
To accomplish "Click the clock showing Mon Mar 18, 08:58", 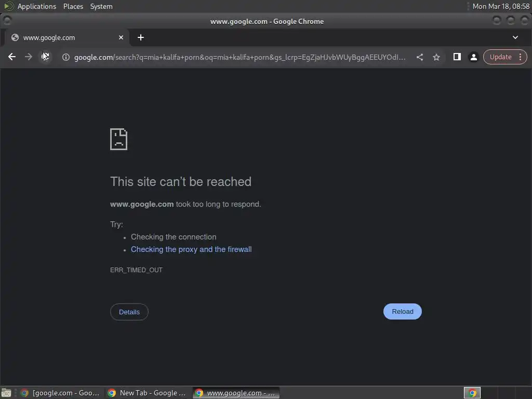I will pos(501,6).
